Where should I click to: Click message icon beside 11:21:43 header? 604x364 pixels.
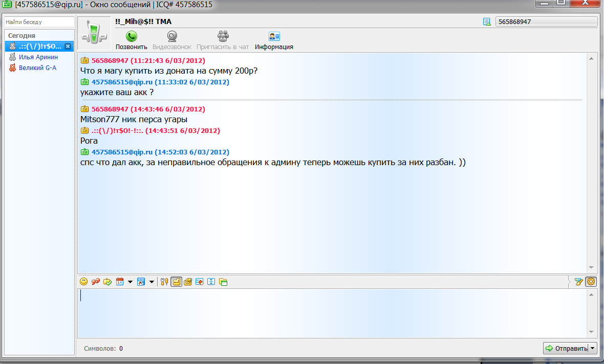point(85,60)
